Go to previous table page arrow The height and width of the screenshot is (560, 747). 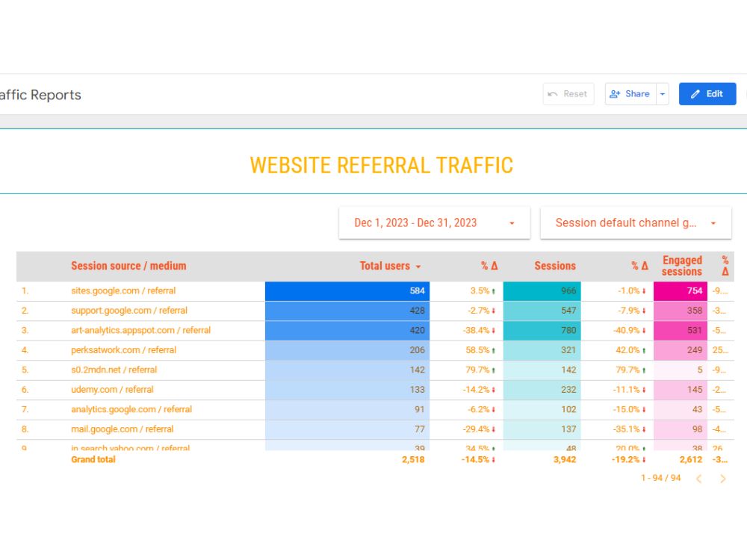pyautogui.click(x=699, y=479)
